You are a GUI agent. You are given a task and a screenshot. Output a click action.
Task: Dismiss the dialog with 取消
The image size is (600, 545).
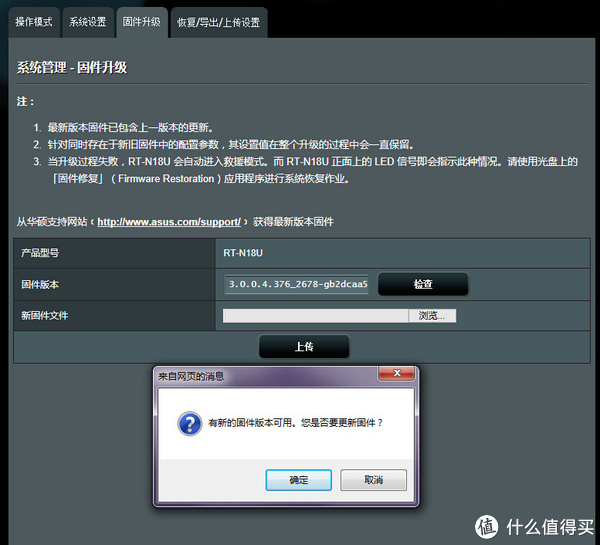coord(373,480)
